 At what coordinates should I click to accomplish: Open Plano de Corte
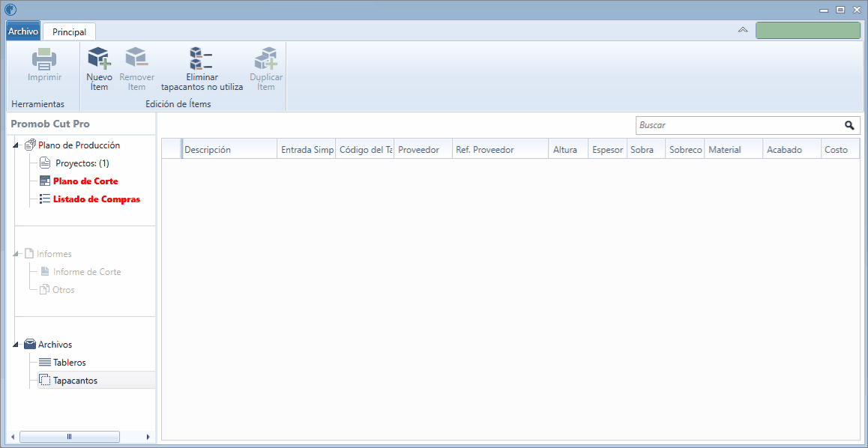pos(85,181)
